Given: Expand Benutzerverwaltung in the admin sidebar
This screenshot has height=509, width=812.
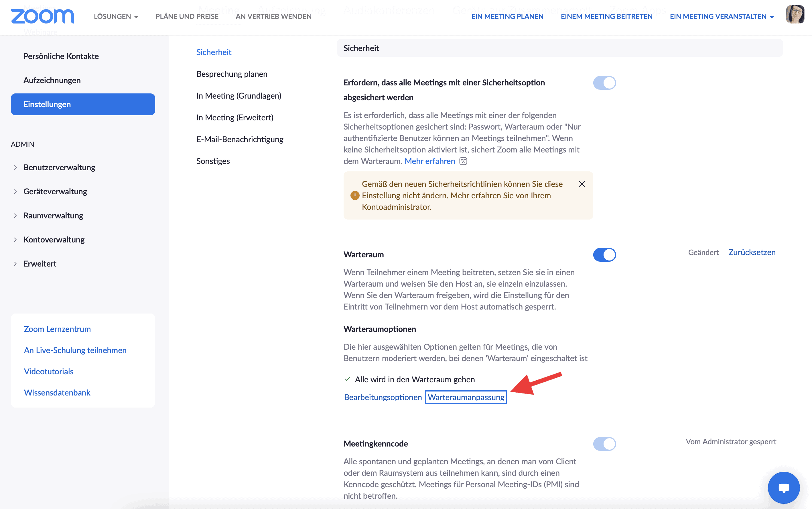Looking at the screenshot, I should pyautogui.click(x=59, y=167).
